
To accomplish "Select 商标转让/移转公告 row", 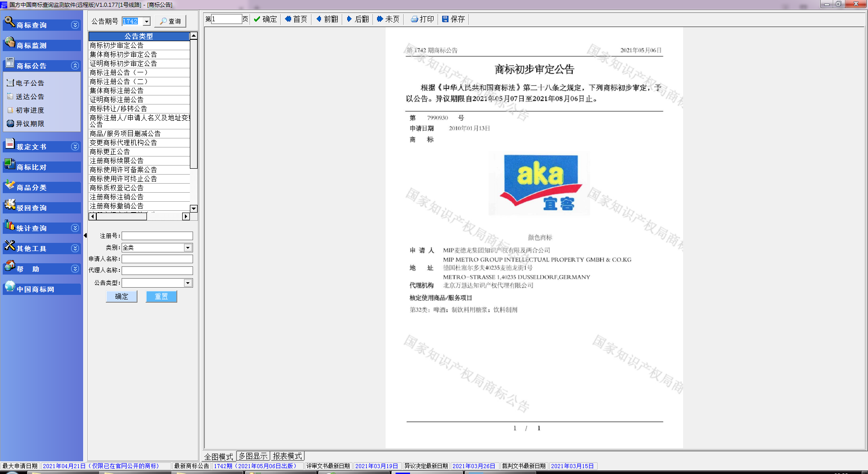I will pos(139,109).
